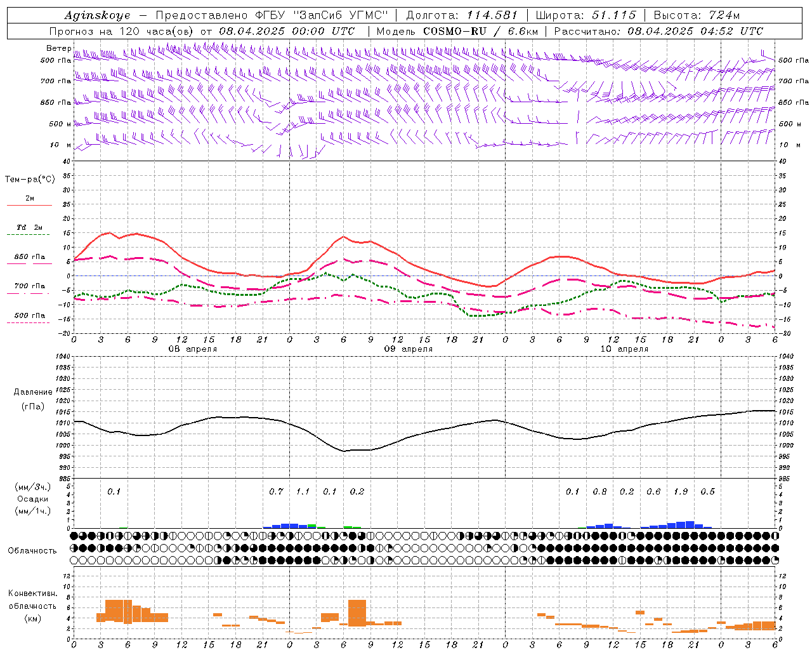Select the start time 08.04.2025 00:00 UTC
Screen dimensions: 812x650
pyautogui.click(x=287, y=31)
